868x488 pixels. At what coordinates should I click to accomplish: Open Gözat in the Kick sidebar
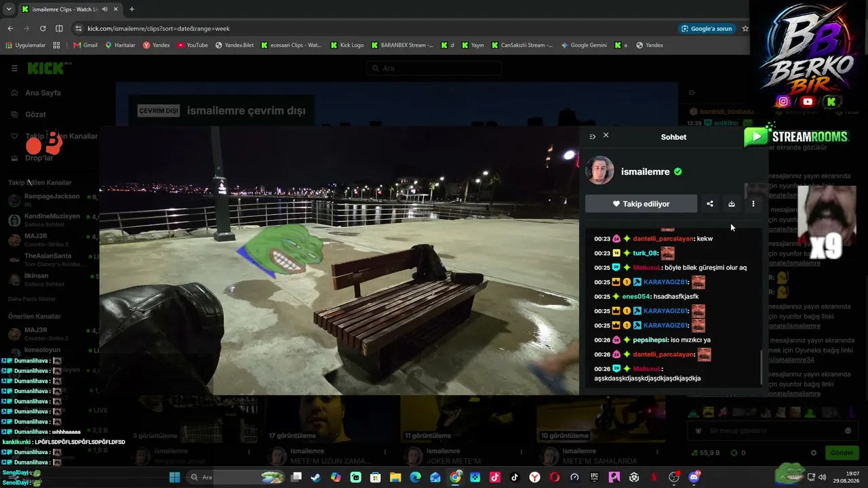(x=35, y=115)
